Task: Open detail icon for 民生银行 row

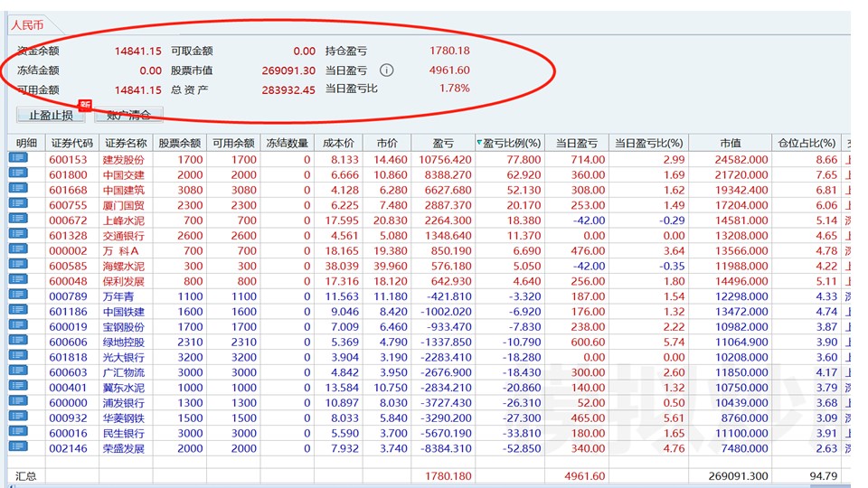Action: pyautogui.click(x=18, y=432)
